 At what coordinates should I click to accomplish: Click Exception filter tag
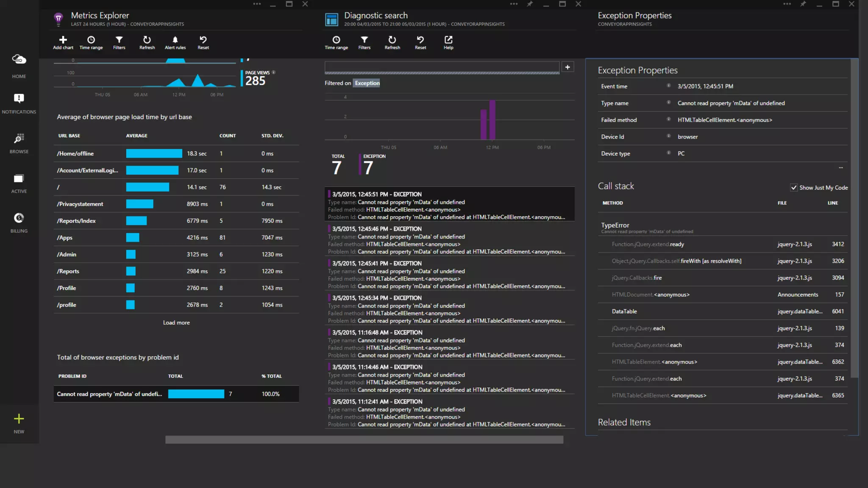367,83
